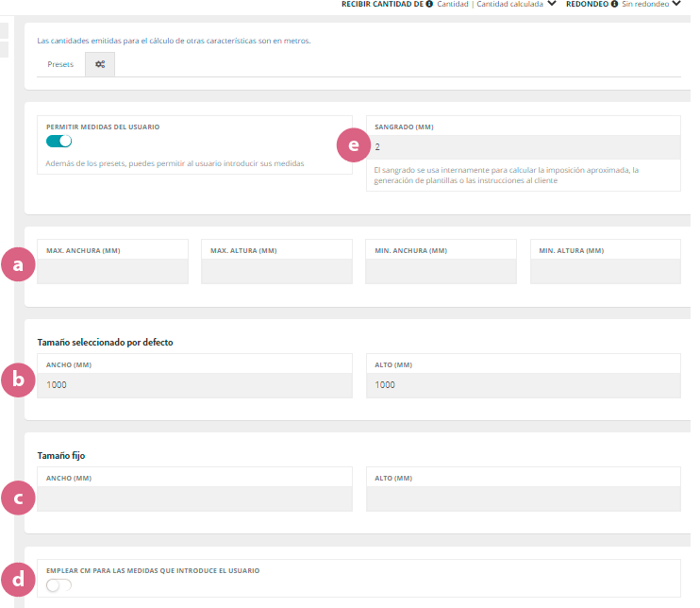This screenshot has height=608, width=700.
Task: Click the Sangrado (mm) input field
Action: 524,147
